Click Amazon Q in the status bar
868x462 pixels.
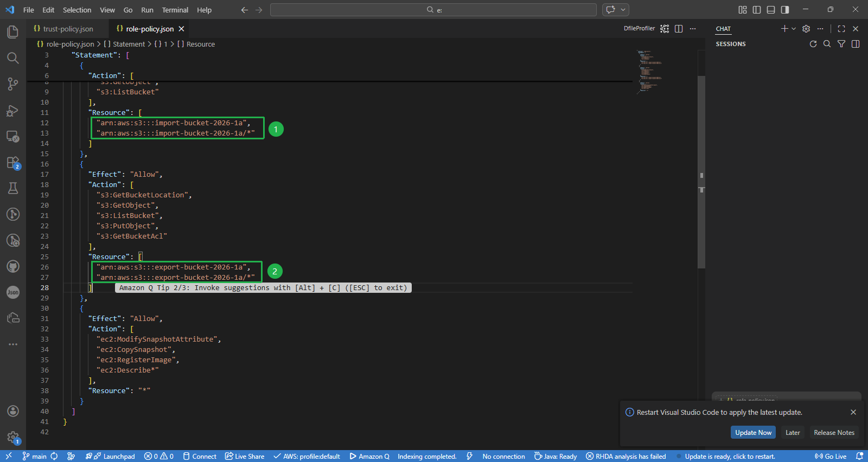pos(369,457)
